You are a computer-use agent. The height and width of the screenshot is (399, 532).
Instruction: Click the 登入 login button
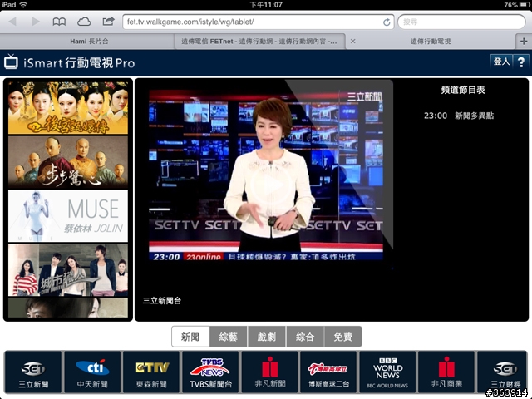coord(501,62)
